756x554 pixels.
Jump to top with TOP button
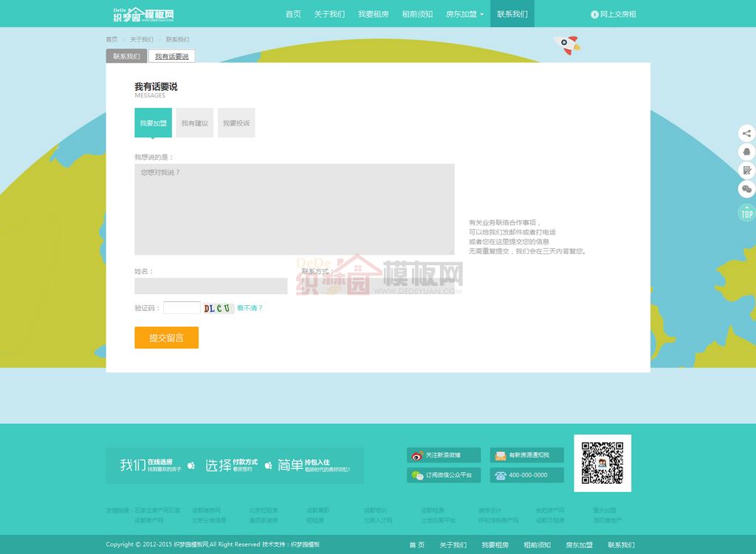[x=746, y=213]
